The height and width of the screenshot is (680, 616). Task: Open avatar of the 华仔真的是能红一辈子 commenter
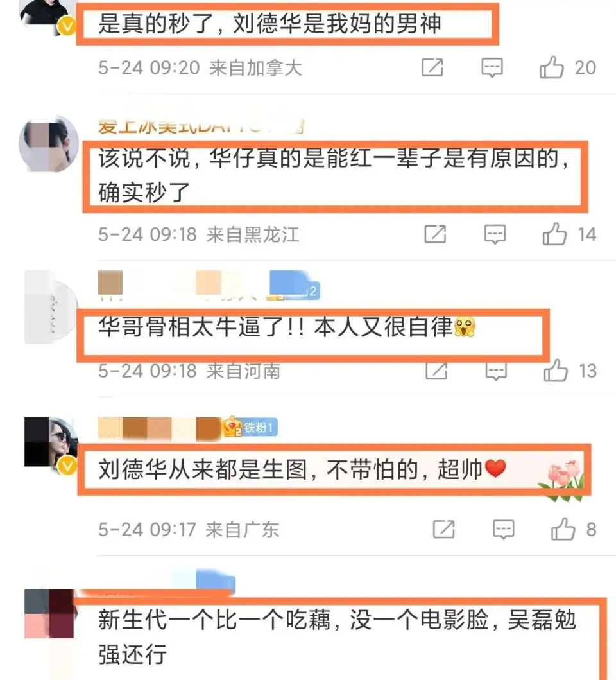click(x=49, y=144)
